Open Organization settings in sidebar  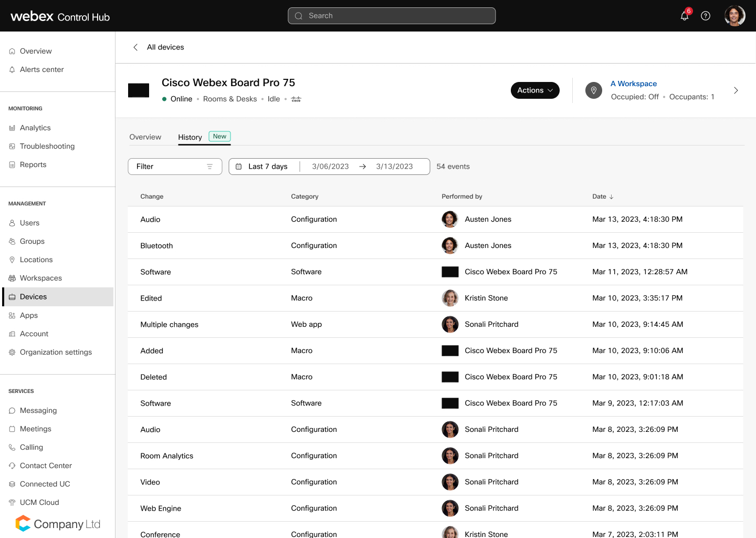56,352
